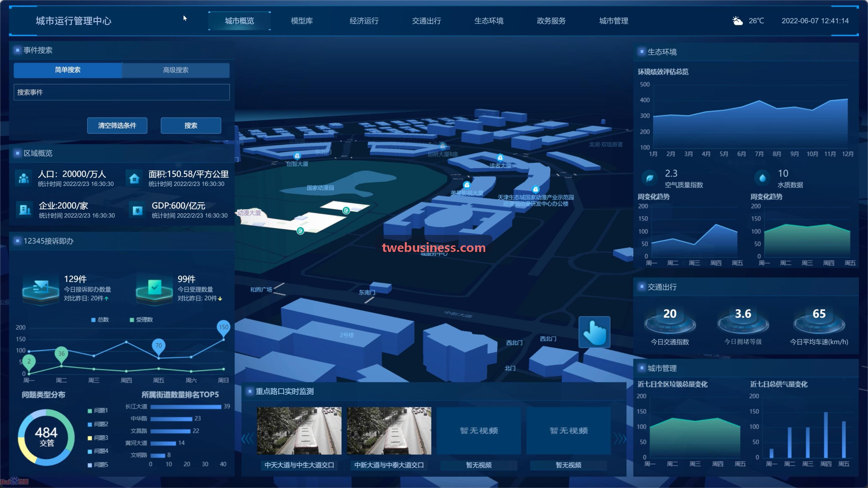Click the 150 marker on 周日
The height and width of the screenshot is (488, 868).
click(x=223, y=328)
